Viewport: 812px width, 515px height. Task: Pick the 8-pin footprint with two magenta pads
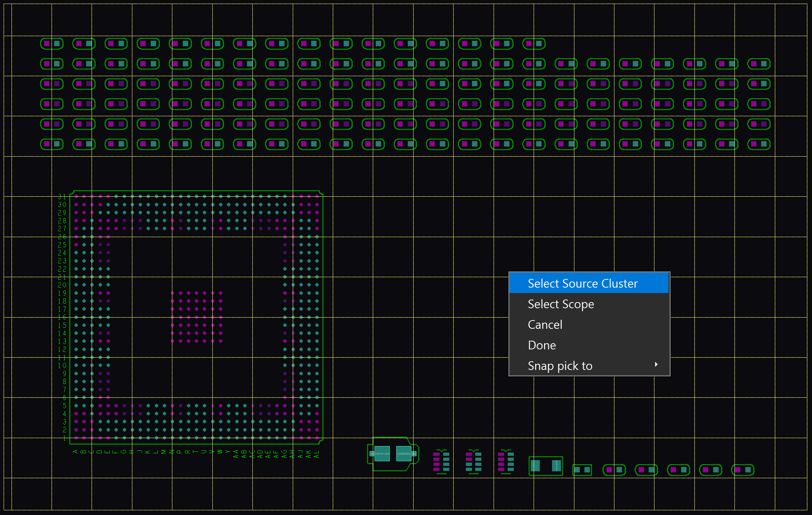(x=473, y=462)
